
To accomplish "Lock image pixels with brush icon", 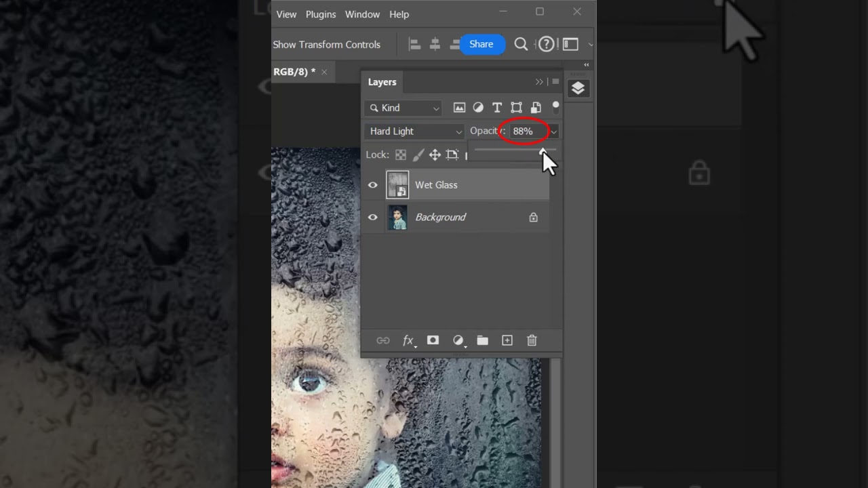I will point(418,155).
